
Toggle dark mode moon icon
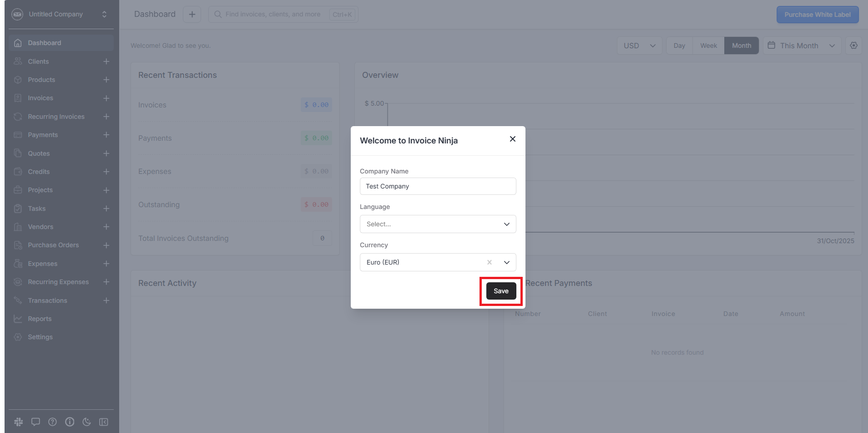coord(86,422)
